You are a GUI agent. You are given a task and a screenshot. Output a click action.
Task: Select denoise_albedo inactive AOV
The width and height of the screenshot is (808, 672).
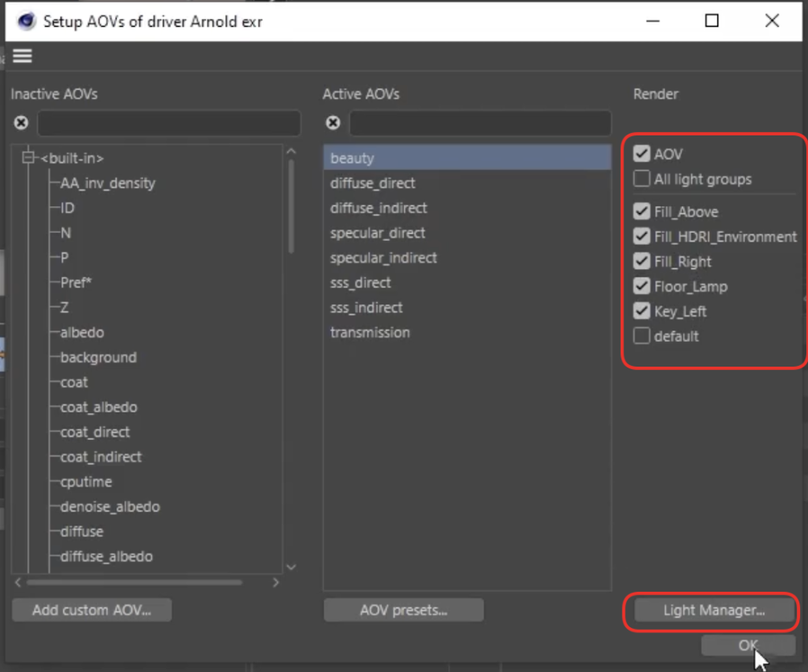click(110, 506)
